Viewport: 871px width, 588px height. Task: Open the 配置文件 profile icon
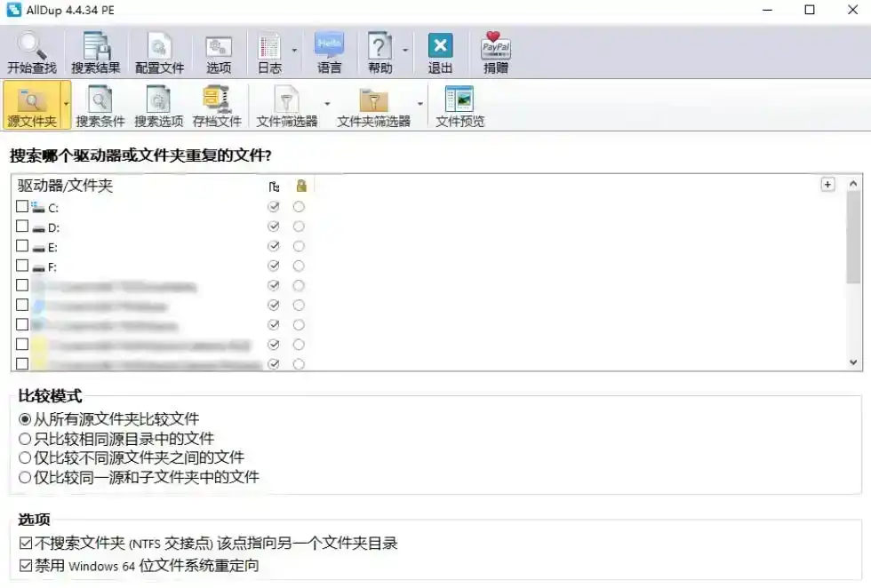point(159,46)
